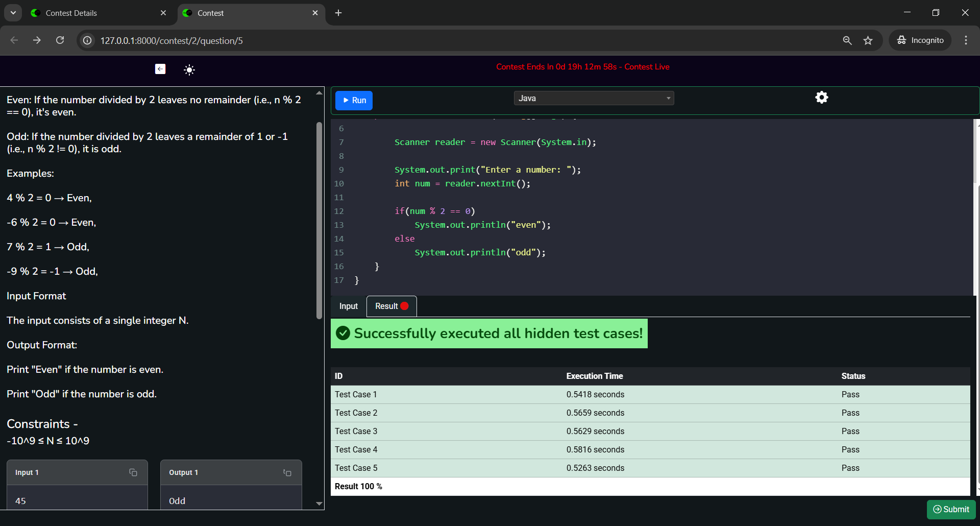Image resolution: width=980 pixels, height=526 pixels.
Task: Click the Incognito profile button
Action: click(920, 40)
